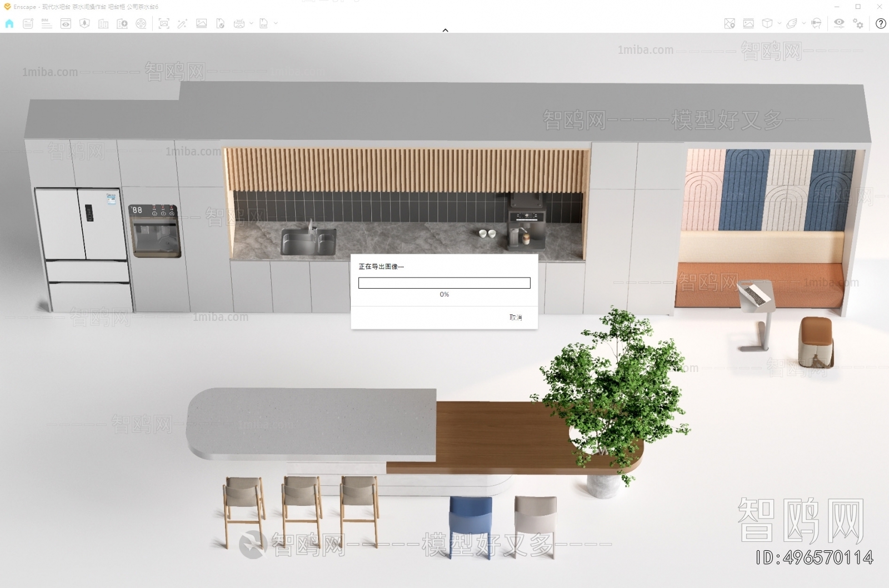Click the 360 panorama export icon
The height and width of the screenshot is (588, 889).
coord(239,23)
